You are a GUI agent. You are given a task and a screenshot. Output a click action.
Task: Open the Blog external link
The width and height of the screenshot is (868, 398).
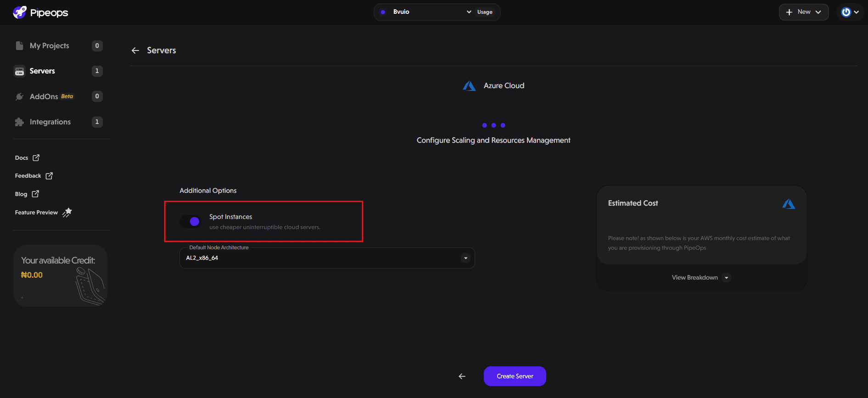coord(27,194)
